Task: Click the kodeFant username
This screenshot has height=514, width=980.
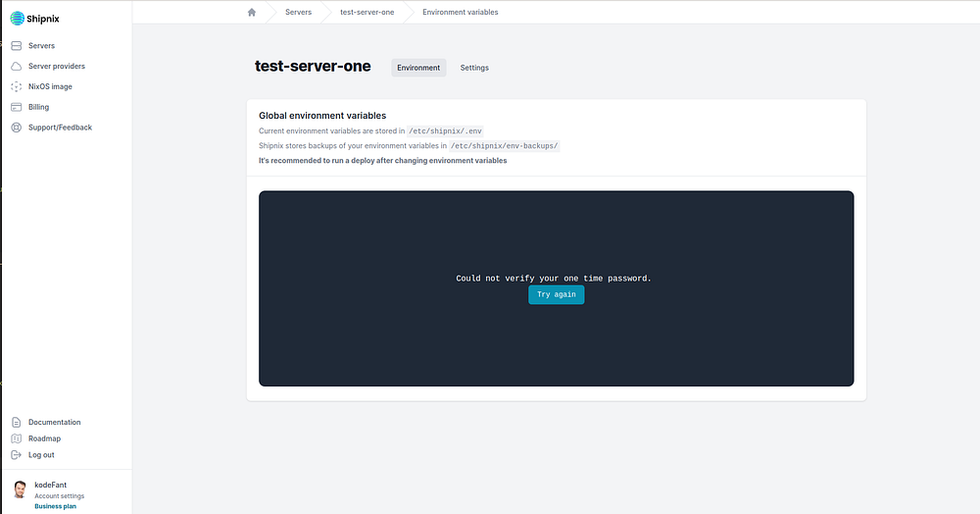Action: pyautogui.click(x=51, y=485)
